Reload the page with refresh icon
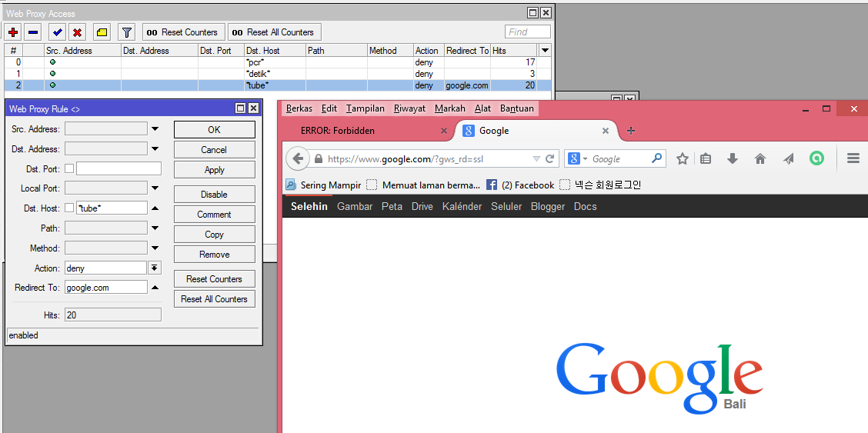868x433 pixels. pos(549,159)
